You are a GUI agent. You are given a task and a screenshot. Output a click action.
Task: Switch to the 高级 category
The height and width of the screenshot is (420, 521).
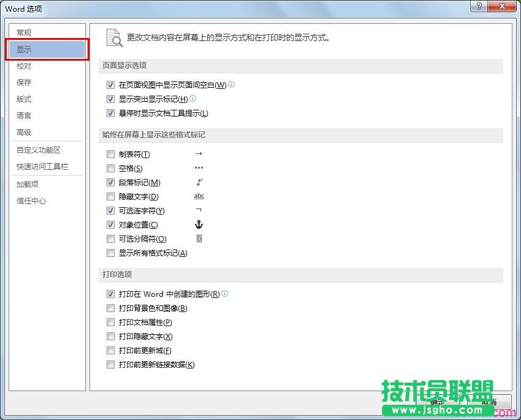point(24,132)
